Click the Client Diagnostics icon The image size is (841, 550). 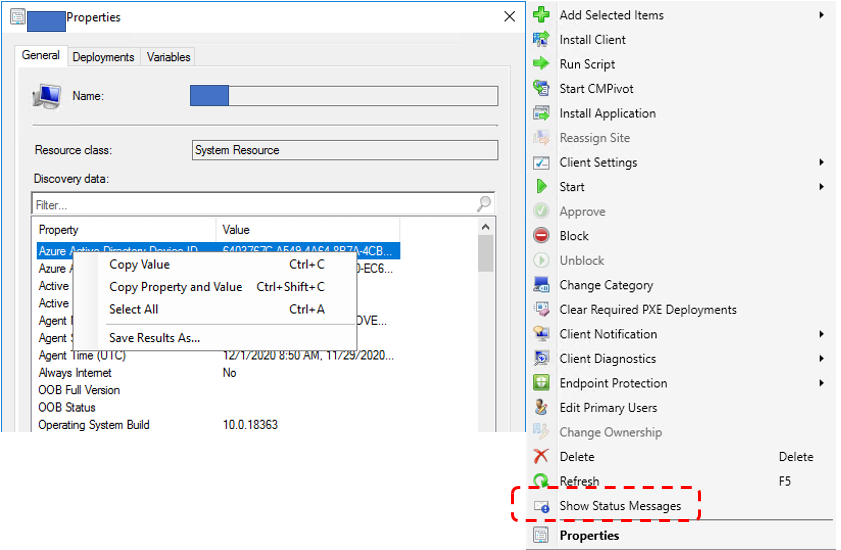[x=541, y=358]
